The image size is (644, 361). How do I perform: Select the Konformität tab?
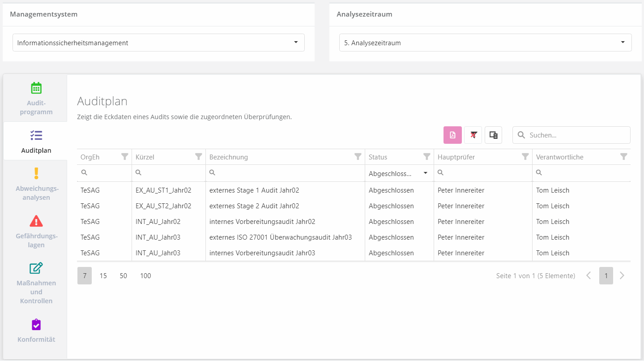36,331
